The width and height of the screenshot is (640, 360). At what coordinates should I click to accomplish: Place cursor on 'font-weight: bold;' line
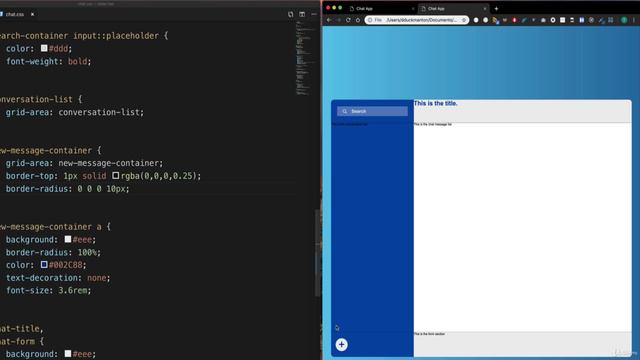point(49,61)
